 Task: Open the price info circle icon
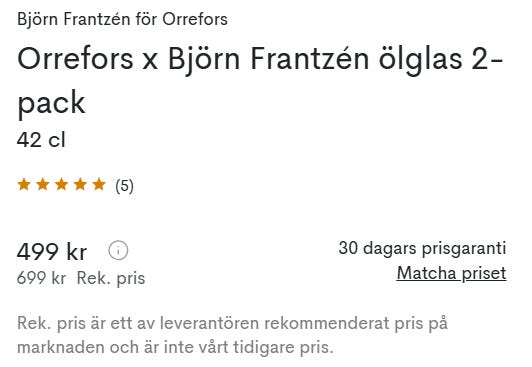pos(118,251)
